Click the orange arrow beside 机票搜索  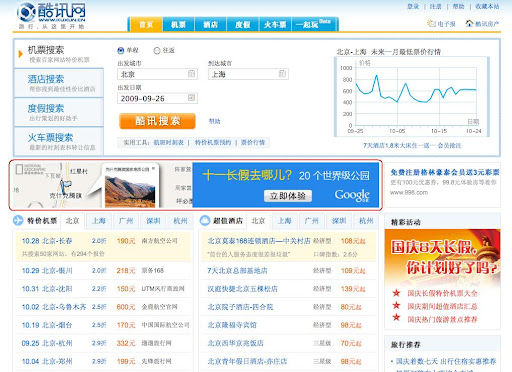[x=21, y=54]
